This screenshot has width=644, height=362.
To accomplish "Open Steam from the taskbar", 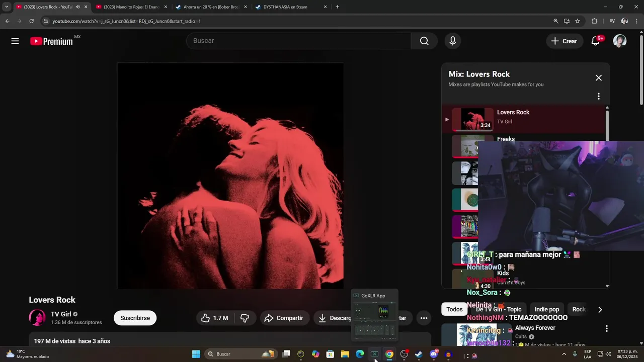I will (x=419, y=354).
